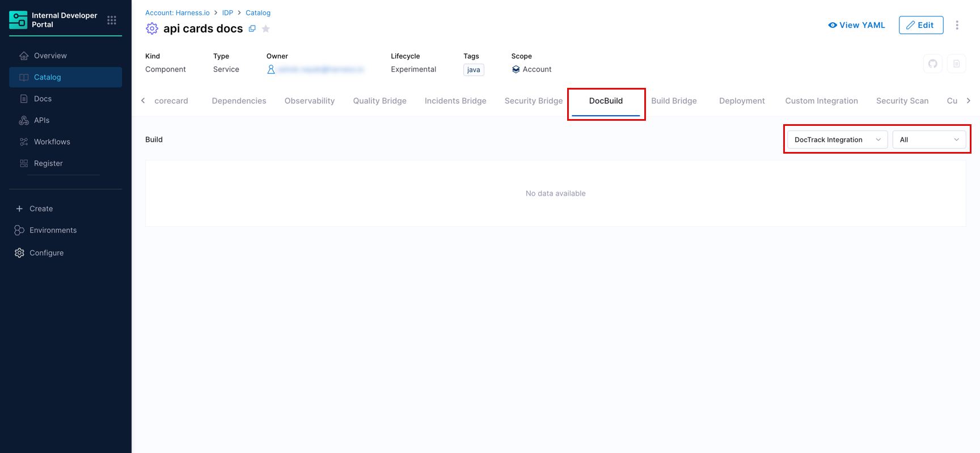Image resolution: width=980 pixels, height=453 pixels.
Task: Click the Register icon in sidebar
Action: [x=24, y=163]
